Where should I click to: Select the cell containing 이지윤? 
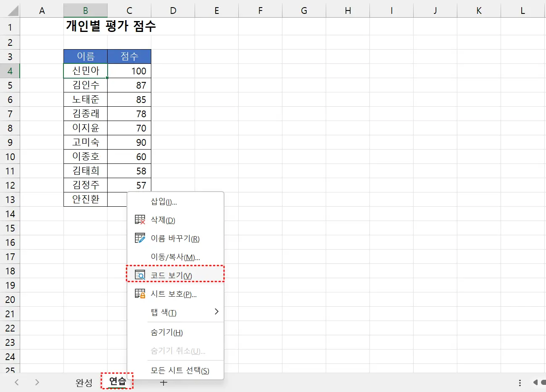(86, 128)
